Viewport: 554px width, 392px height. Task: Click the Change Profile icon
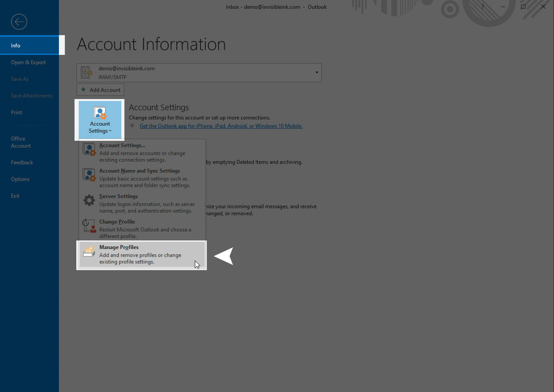click(89, 226)
